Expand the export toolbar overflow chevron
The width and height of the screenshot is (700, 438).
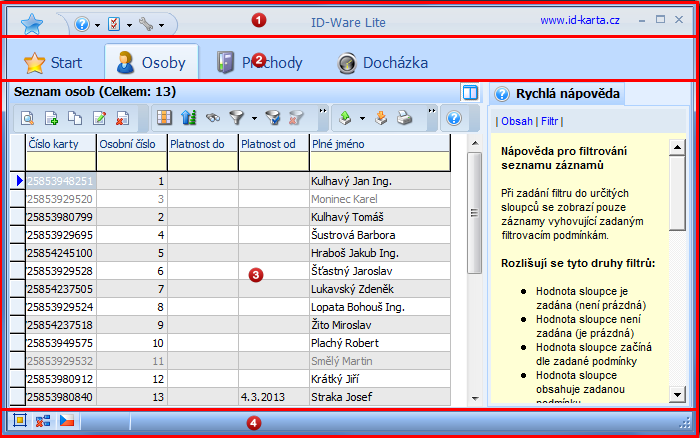[432, 111]
